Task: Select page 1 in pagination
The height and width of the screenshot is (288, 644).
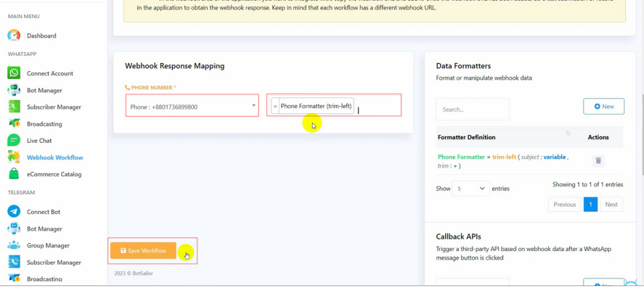Action: click(x=590, y=204)
